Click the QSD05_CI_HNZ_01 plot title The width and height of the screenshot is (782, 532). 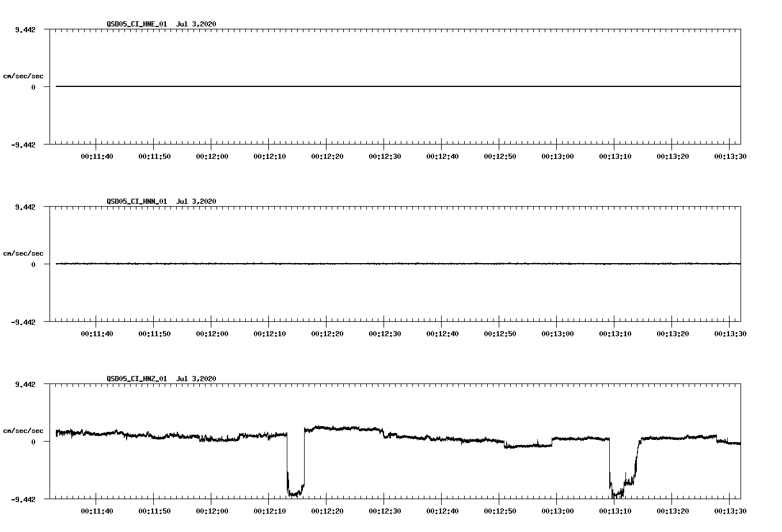161,379
